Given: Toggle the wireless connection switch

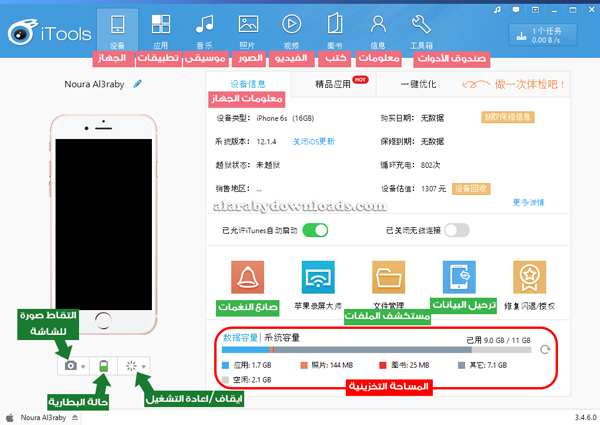Looking at the screenshot, I should click(457, 230).
